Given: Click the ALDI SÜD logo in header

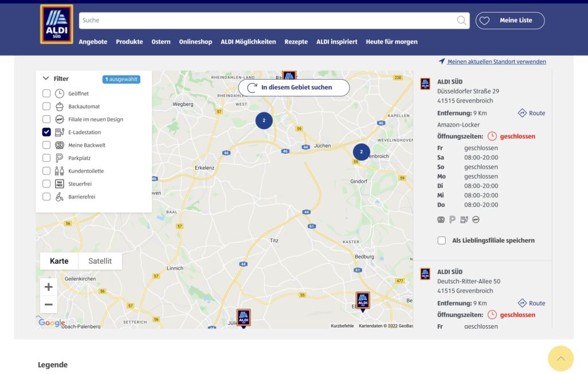Looking at the screenshot, I should pos(57,24).
